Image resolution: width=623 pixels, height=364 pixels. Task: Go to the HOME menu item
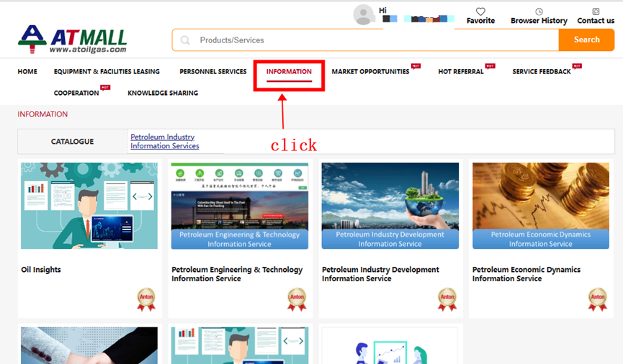(x=27, y=72)
